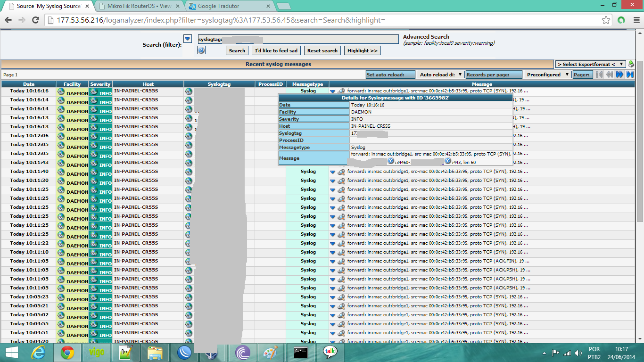The height and width of the screenshot is (362, 644).
Task: Launch Internet Explorer from the taskbar
Action: coord(39,352)
